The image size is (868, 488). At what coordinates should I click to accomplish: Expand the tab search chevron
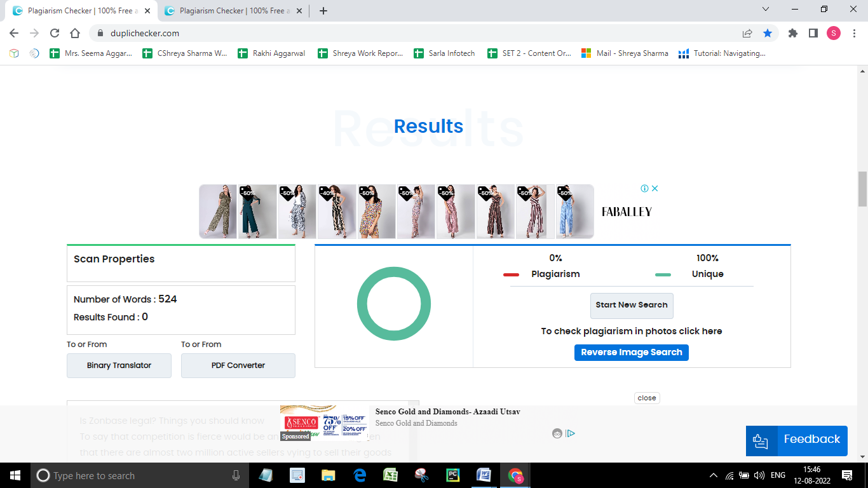click(x=765, y=10)
